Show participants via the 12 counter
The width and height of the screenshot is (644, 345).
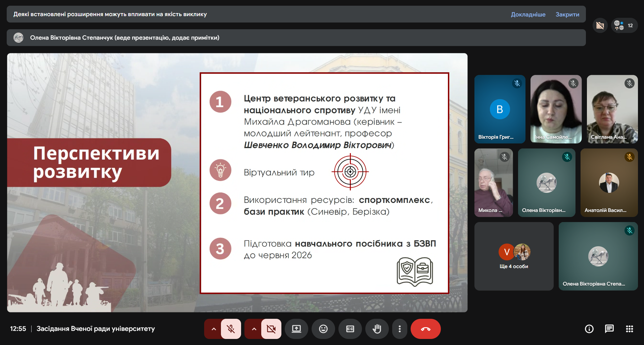624,25
